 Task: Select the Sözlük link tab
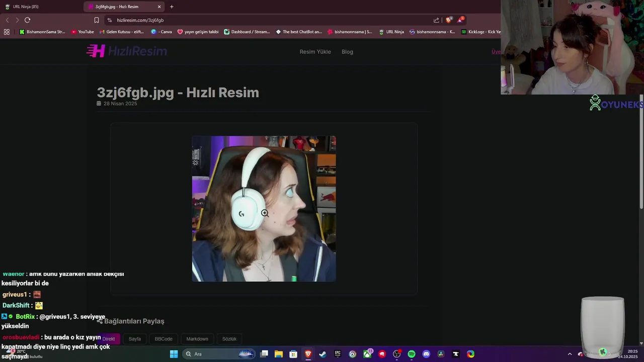(x=229, y=339)
